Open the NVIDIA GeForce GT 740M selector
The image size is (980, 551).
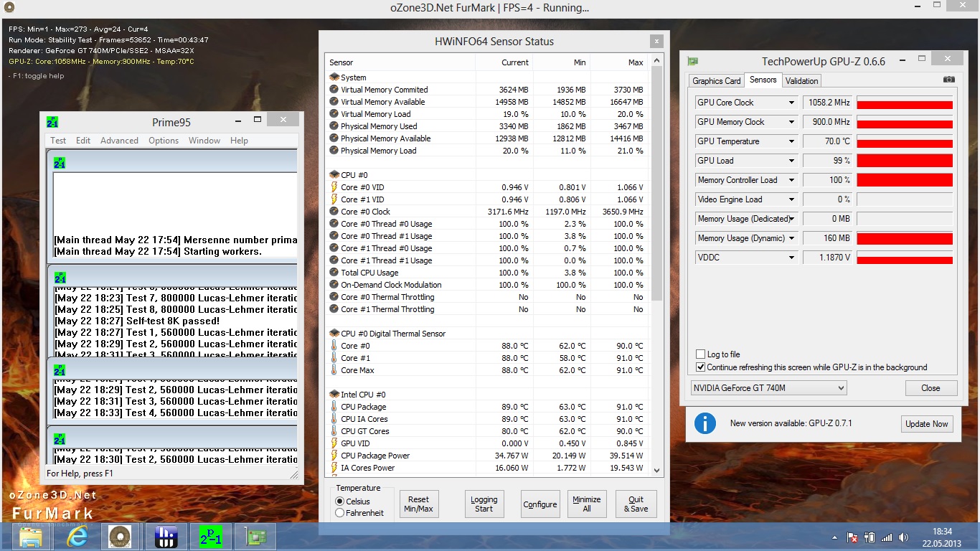(x=768, y=388)
